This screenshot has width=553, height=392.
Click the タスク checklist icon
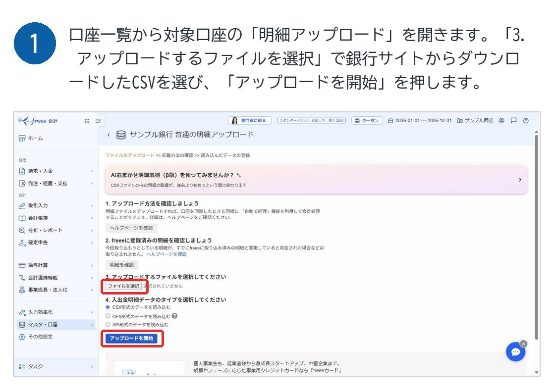(x=22, y=367)
